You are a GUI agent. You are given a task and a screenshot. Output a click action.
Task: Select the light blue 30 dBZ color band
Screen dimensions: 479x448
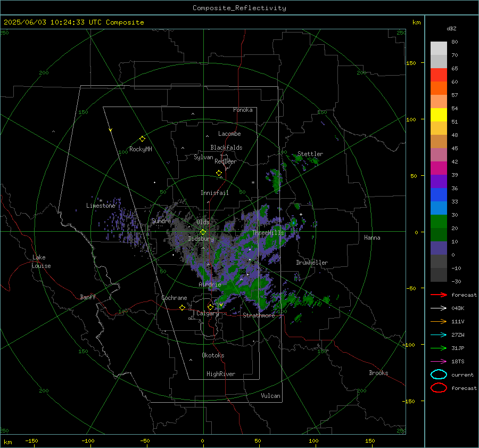pos(439,208)
